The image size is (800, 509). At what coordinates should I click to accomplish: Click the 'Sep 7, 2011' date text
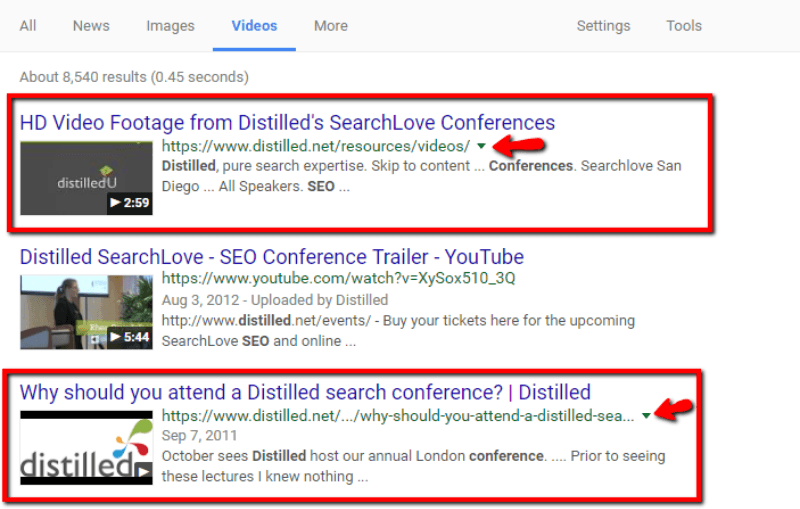199,436
